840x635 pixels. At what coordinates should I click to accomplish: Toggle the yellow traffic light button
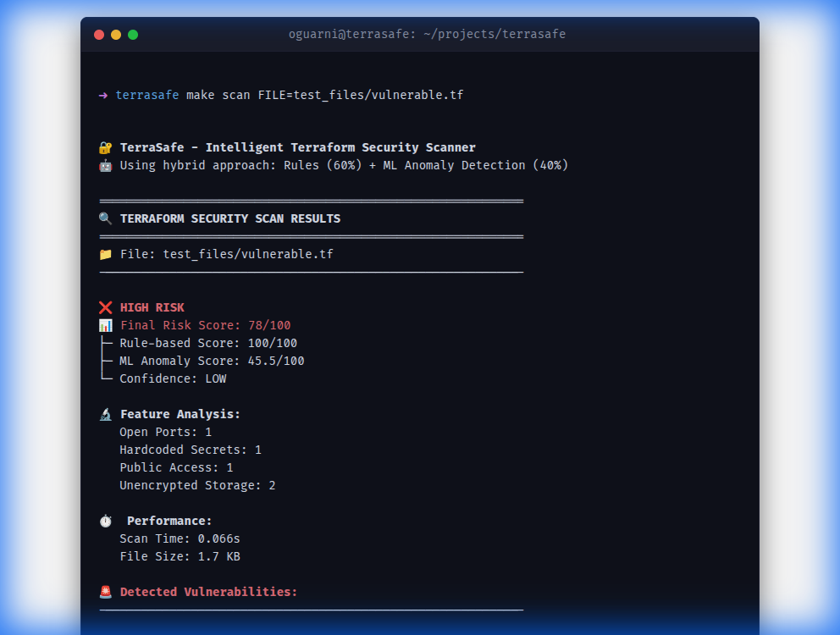pyautogui.click(x=115, y=35)
